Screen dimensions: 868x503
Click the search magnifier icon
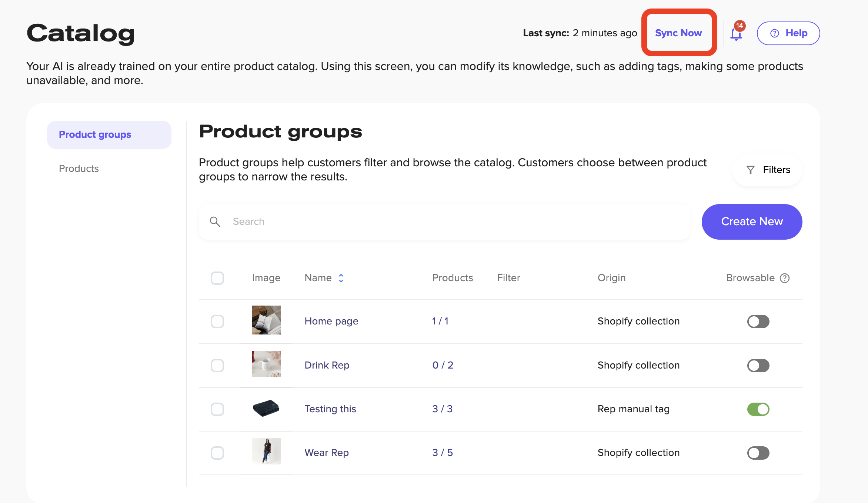pyautogui.click(x=215, y=221)
